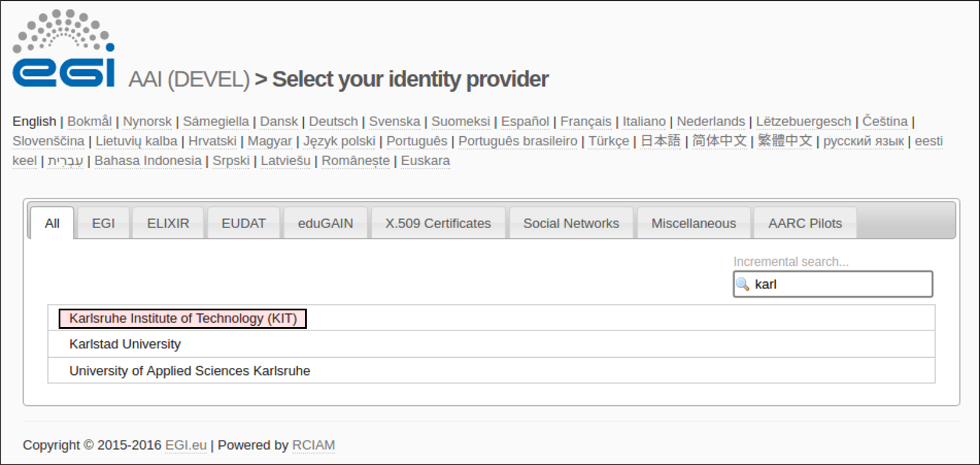This screenshot has width=980, height=465.
Task: Switch language to Français
Action: point(586,121)
